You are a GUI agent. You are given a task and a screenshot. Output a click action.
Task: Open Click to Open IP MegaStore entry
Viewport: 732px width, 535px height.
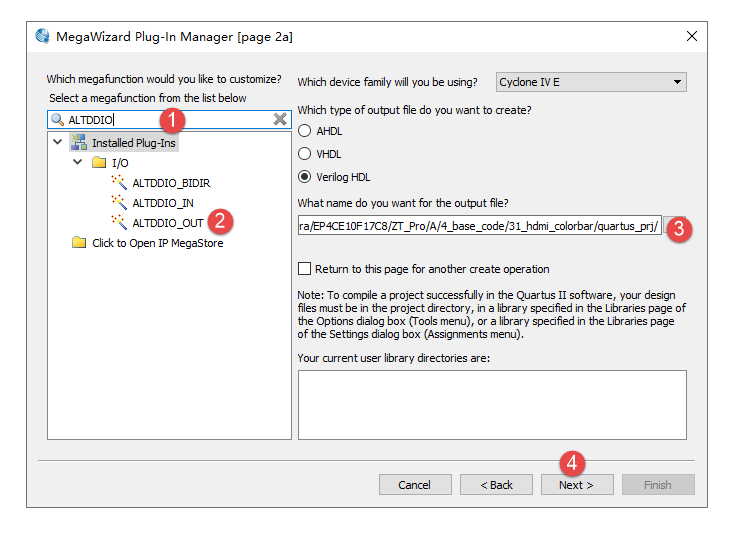(157, 243)
